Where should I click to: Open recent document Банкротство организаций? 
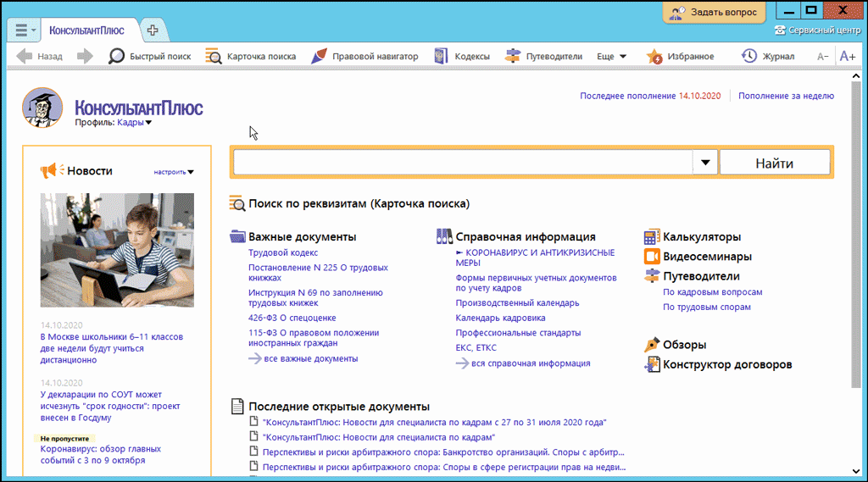coord(442,452)
